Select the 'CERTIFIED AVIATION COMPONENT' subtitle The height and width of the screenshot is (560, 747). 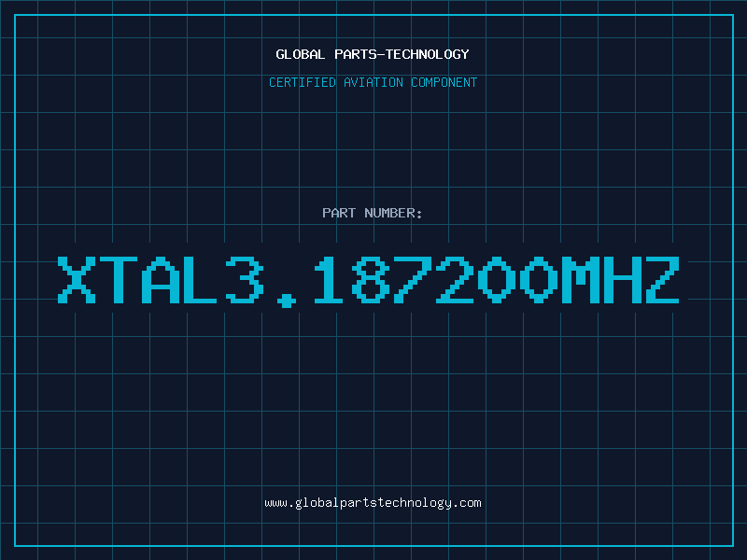[373, 82]
